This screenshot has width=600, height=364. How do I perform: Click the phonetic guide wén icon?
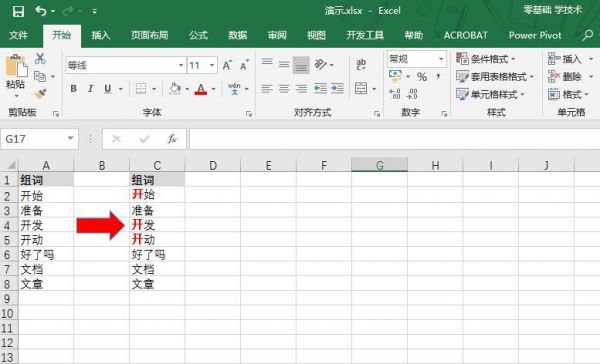(x=234, y=89)
